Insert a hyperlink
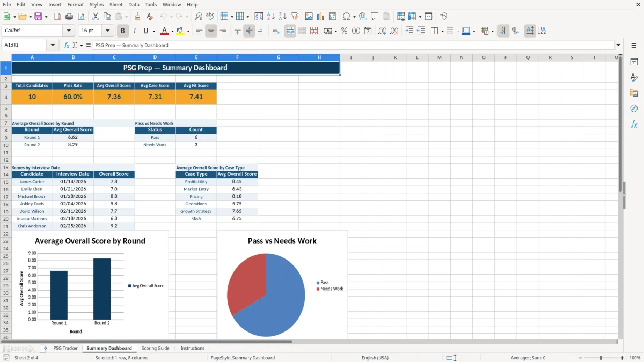Screen dimensions: 644x362 tap(363, 17)
